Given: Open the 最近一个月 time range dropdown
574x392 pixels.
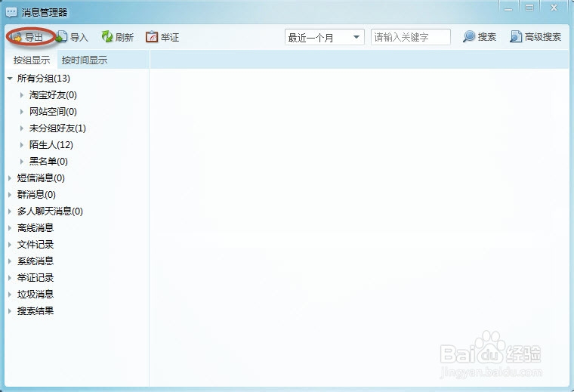Looking at the screenshot, I should 324,37.
